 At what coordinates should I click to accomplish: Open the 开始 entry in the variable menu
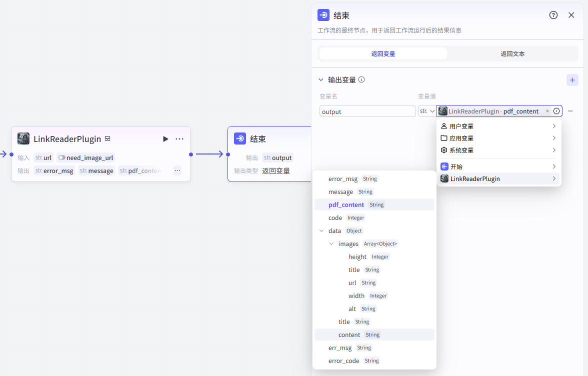pos(498,166)
